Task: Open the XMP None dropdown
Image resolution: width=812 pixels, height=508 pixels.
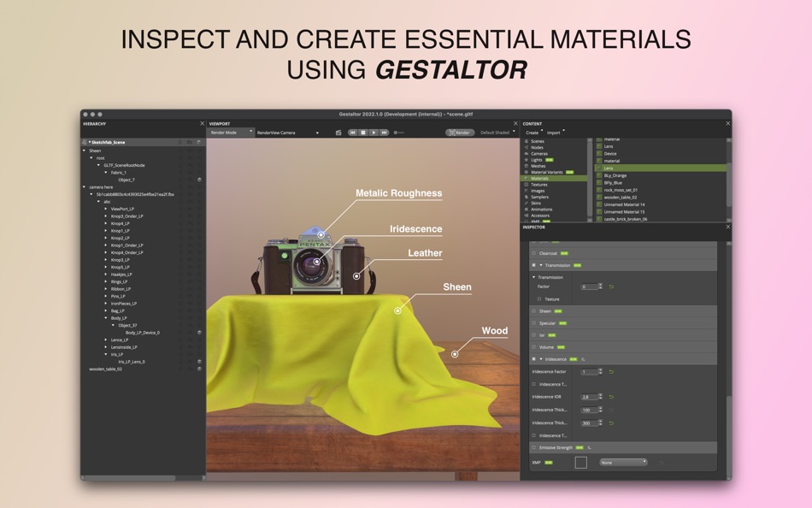Action: 623,463
